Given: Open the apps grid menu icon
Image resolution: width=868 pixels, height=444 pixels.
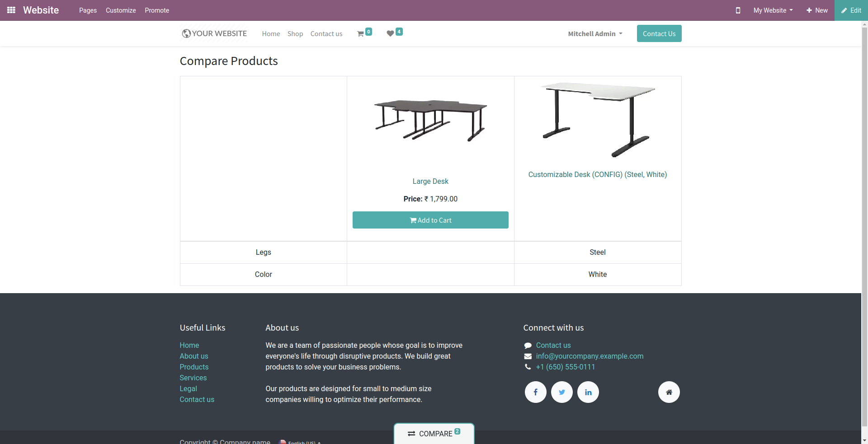Looking at the screenshot, I should click(11, 10).
